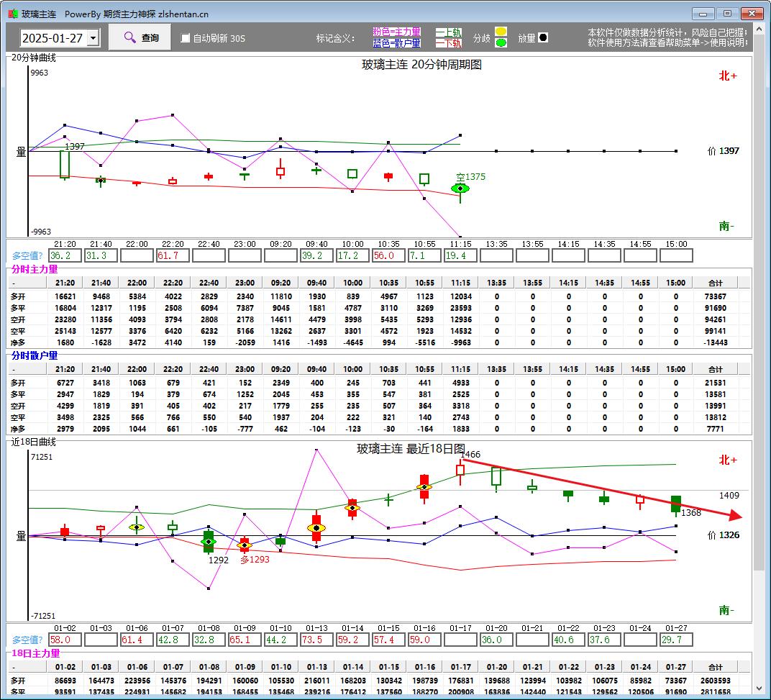Select the 11:15 column header in 分时散户量

(x=460, y=369)
